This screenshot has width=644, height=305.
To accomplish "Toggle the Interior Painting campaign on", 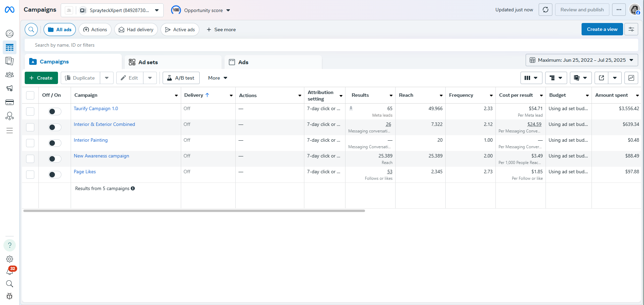I will [55, 143].
